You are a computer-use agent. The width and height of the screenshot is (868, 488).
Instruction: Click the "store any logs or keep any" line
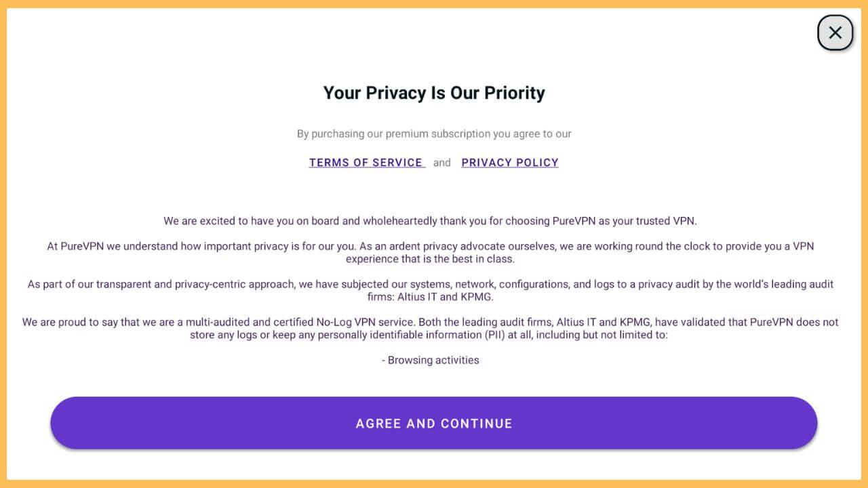430,335
